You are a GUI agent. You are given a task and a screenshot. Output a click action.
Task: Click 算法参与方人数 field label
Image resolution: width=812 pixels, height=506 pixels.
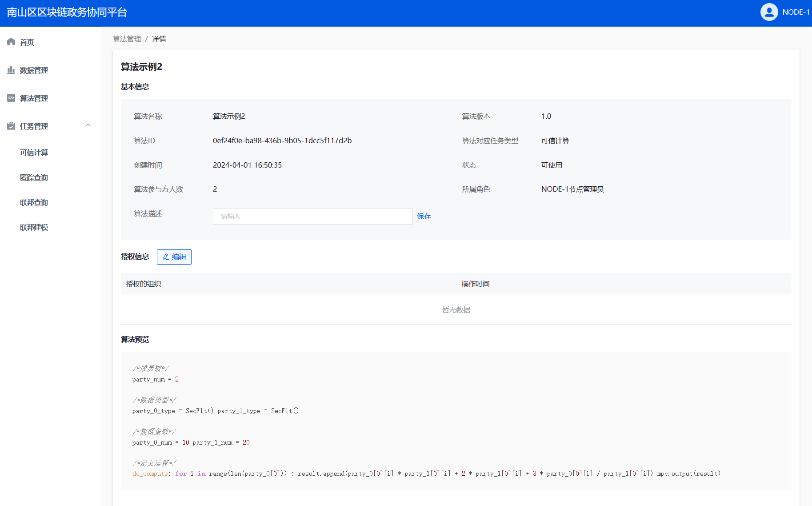[159, 189]
